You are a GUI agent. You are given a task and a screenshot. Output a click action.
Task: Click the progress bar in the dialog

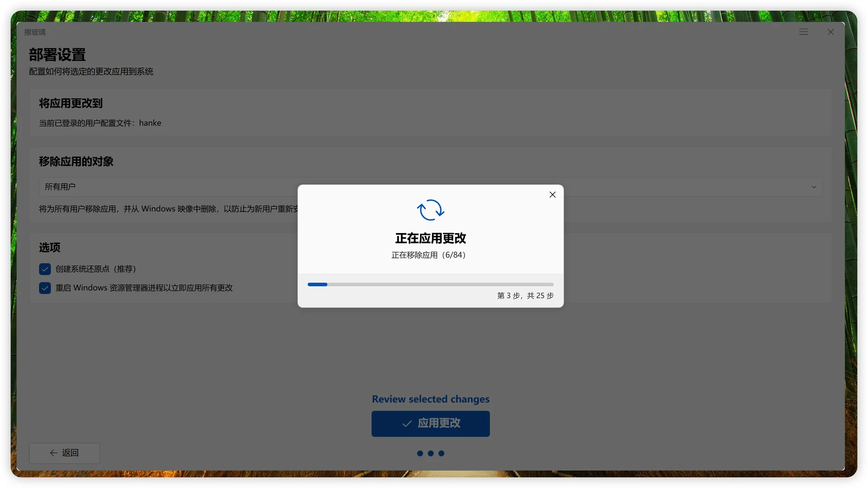430,285
